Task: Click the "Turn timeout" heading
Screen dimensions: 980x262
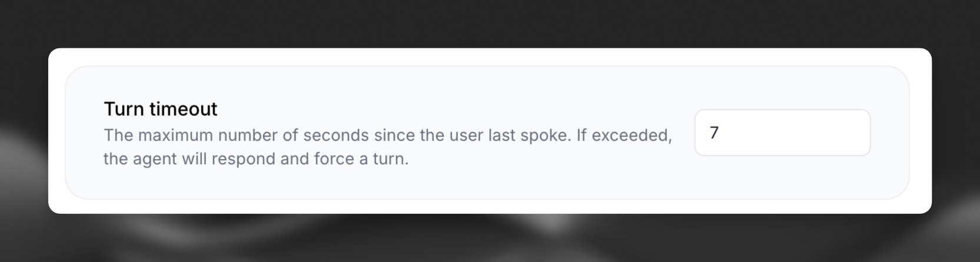Action: tap(160, 109)
